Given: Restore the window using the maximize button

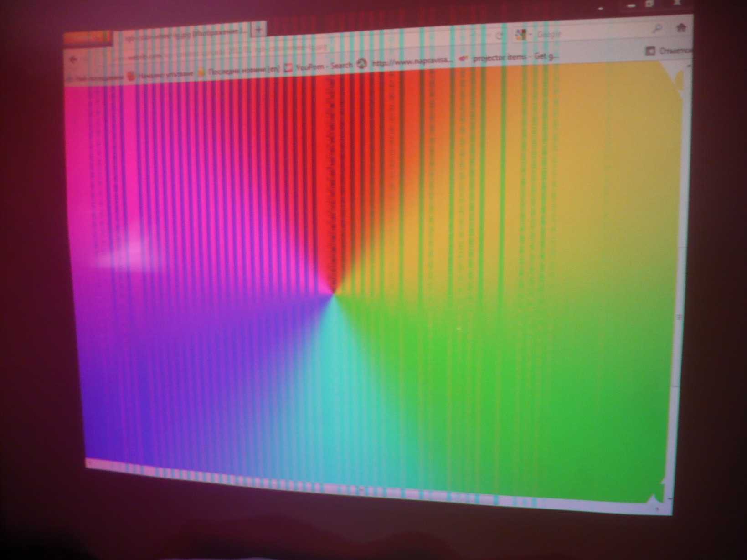Looking at the screenshot, I should pyautogui.click(x=650, y=5).
